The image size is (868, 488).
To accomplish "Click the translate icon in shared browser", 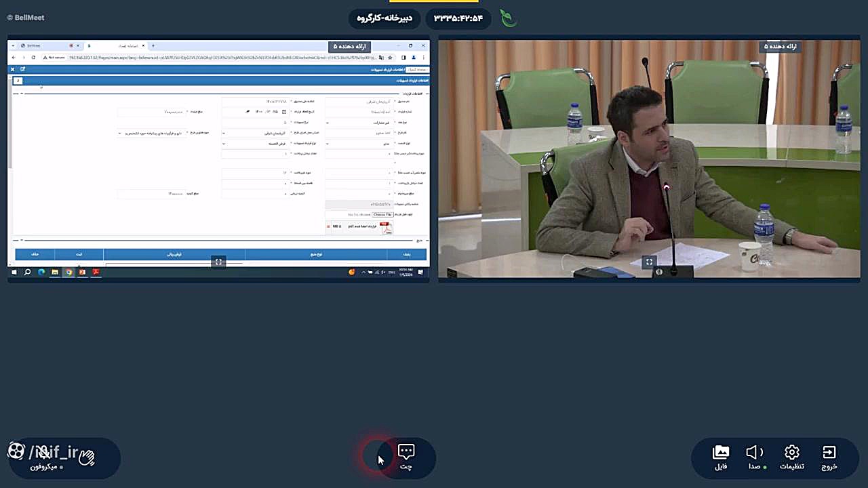I will [x=382, y=58].
